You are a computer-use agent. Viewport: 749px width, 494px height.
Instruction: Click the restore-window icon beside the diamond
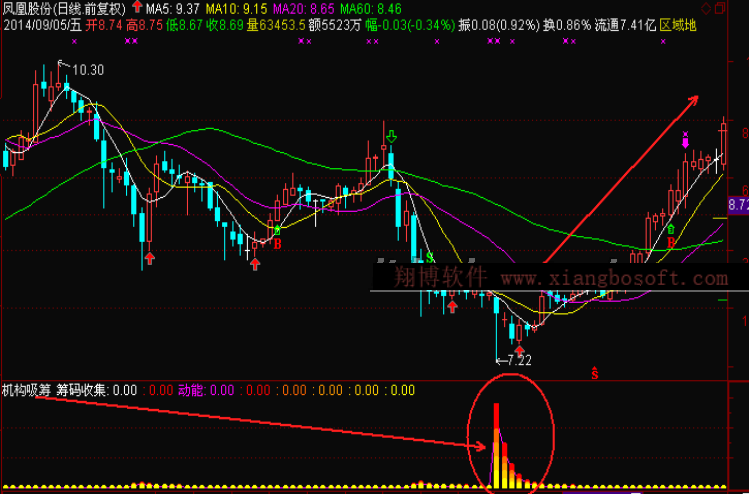721,8
